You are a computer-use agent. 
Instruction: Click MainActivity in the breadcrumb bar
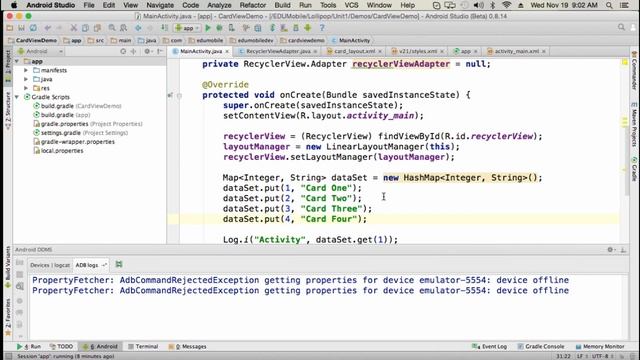(x=351, y=40)
